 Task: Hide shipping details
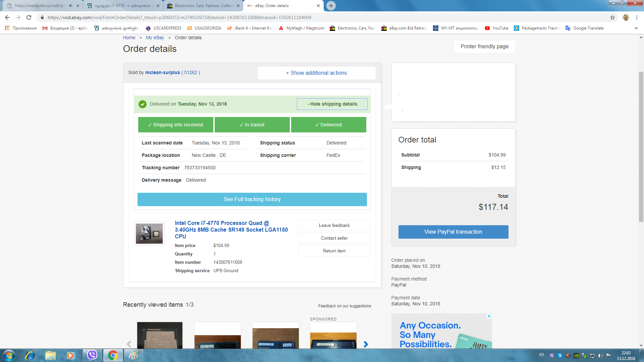[x=332, y=104]
